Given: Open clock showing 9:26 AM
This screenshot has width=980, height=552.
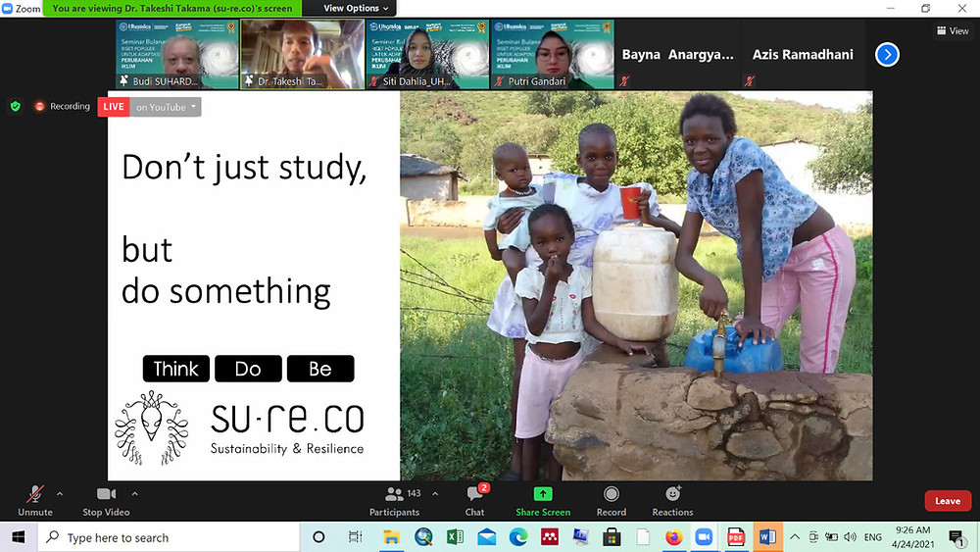Looking at the screenshot, I should pyautogui.click(x=912, y=537).
